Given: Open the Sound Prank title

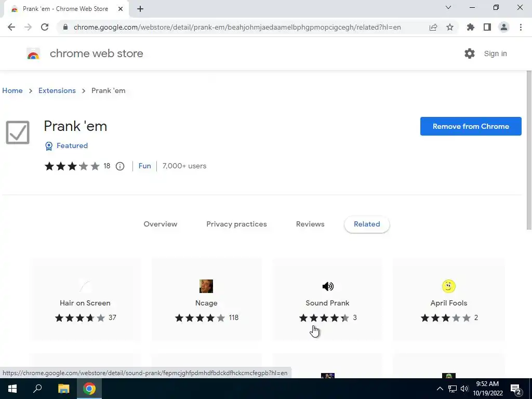Looking at the screenshot, I should [x=327, y=303].
